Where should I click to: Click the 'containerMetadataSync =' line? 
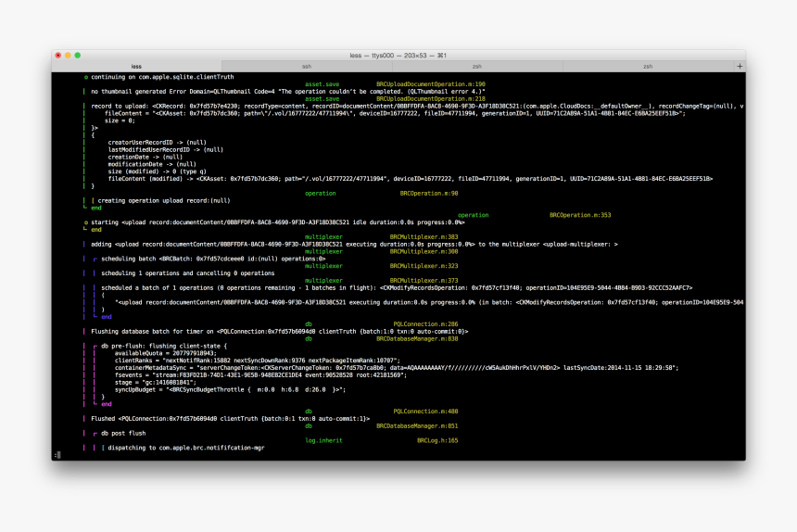(x=397, y=368)
